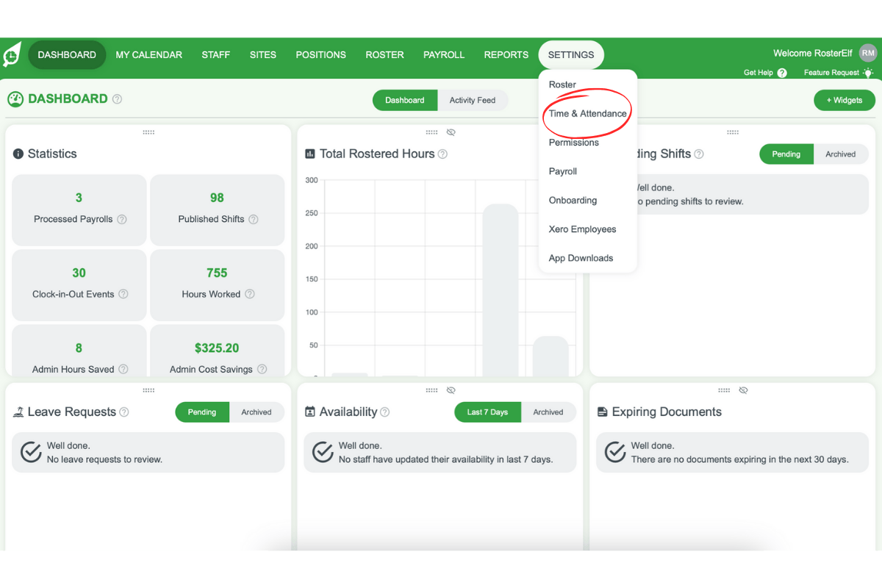The width and height of the screenshot is (882, 588).
Task: Select Time & Attendance in the Settings dropdown
Action: pos(587,113)
